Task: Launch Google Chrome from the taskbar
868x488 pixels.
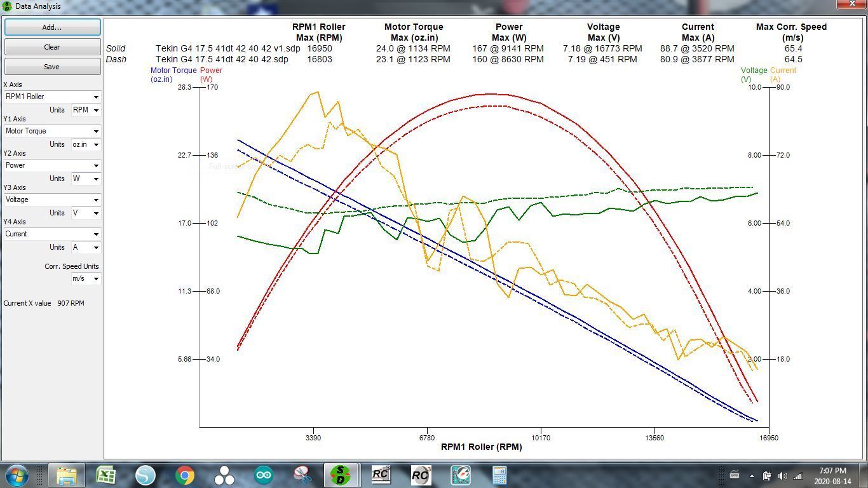Action: point(185,475)
